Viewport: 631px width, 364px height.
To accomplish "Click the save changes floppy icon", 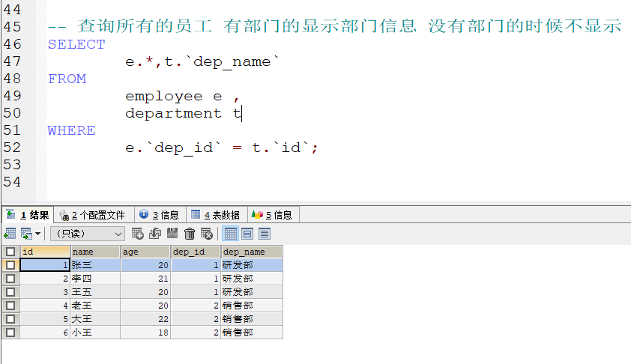I will pyautogui.click(x=172, y=234).
